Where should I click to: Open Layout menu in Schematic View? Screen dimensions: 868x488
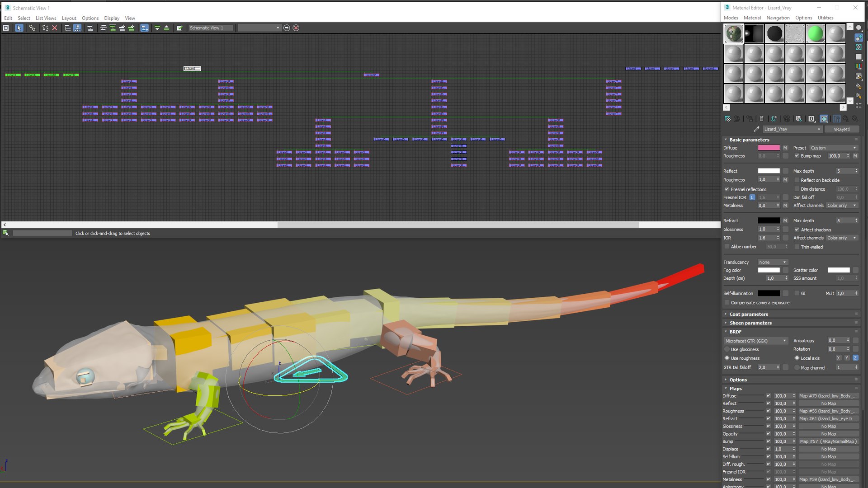click(x=69, y=18)
